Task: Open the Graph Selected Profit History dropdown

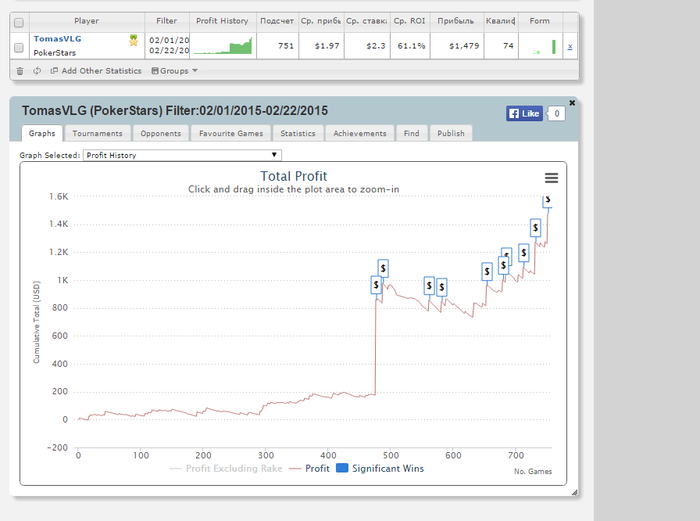Action: (x=182, y=155)
